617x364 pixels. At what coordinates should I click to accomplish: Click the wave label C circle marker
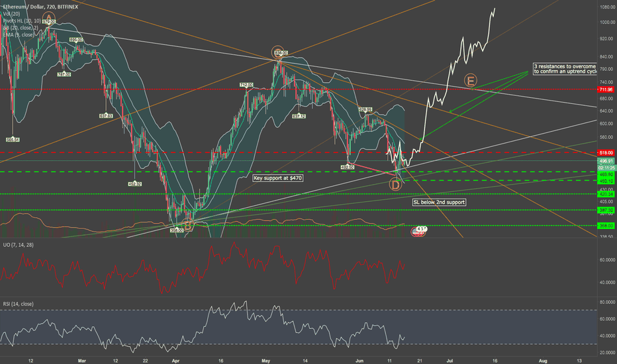tap(278, 52)
